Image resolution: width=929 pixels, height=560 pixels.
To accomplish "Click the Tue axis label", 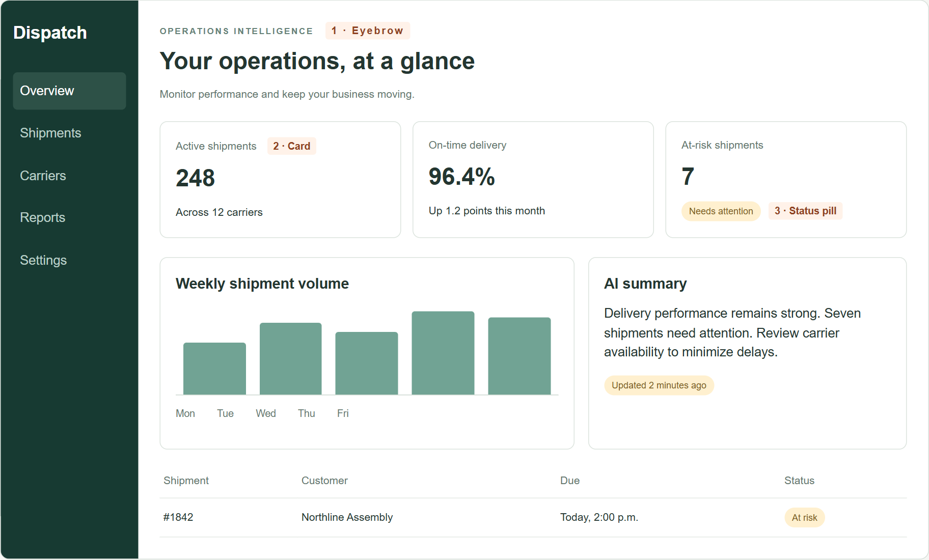I will click(x=225, y=413).
